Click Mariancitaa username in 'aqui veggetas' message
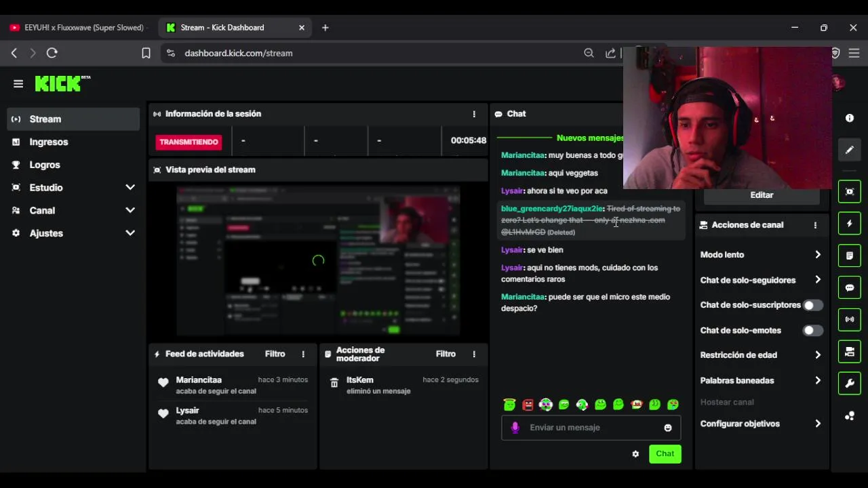868x488 pixels. tap(523, 174)
